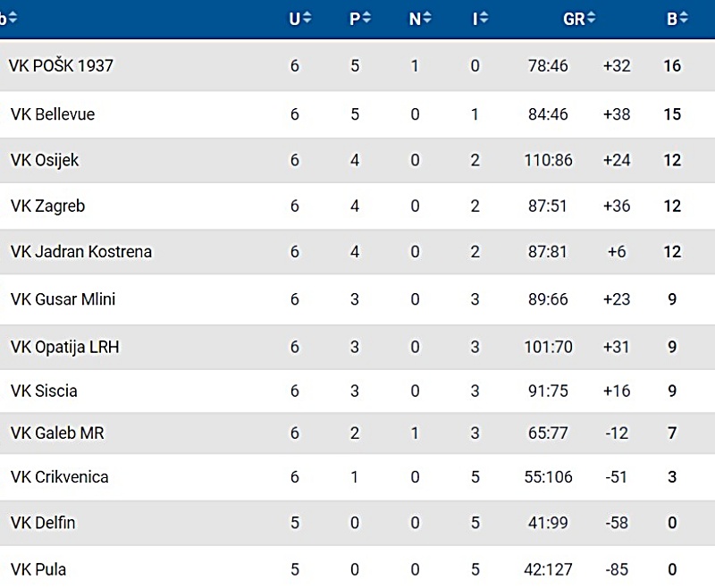Select VK Zagreb in standings
The width and height of the screenshot is (715, 588).
[x=357, y=206]
